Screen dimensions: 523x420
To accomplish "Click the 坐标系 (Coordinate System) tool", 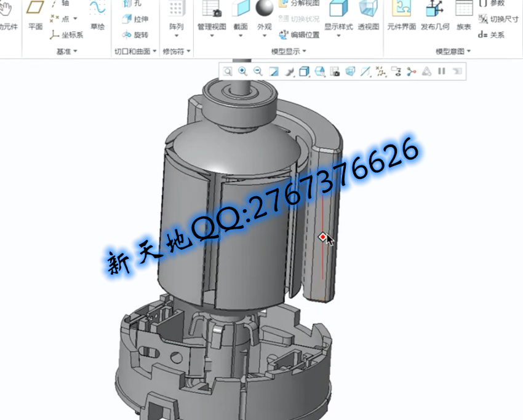I will [x=66, y=35].
